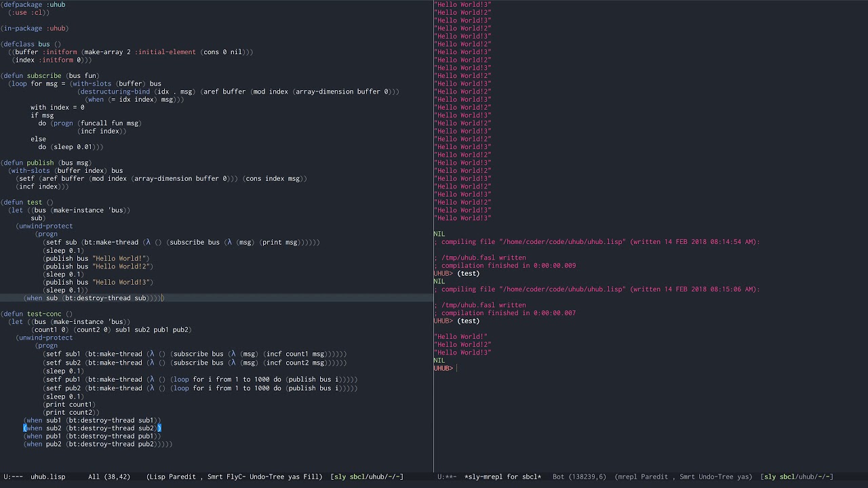This screenshot has width=868, height=488.
Task: Click the (when (= idx index) msg))) line
Action: pos(134,100)
